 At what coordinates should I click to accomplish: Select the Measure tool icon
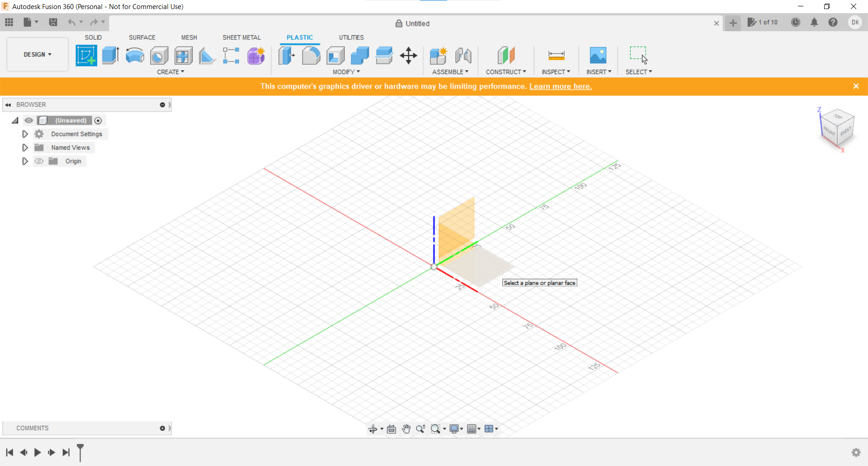(557, 56)
